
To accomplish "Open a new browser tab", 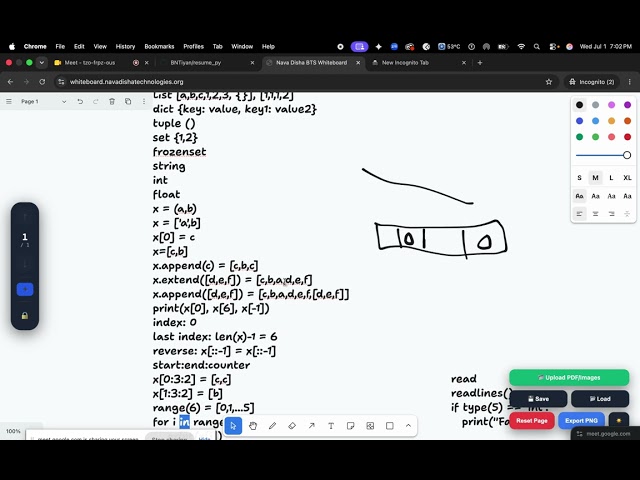I will (x=480, y=62).
